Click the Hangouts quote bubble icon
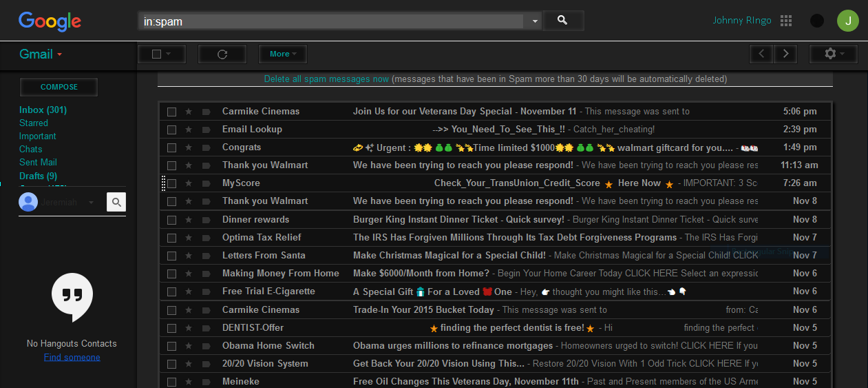The image size is (868, 388). click(72, 297)
